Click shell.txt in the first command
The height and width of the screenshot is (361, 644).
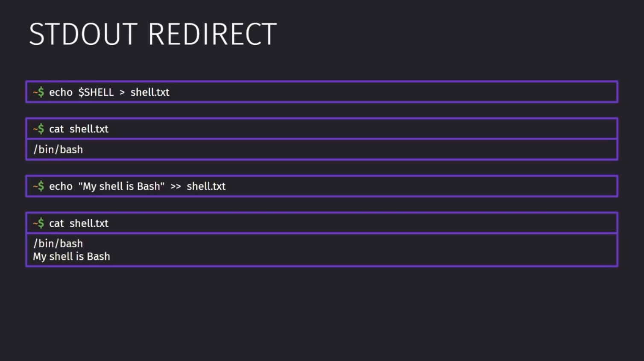pyautogui.click(x=150, y=92)
